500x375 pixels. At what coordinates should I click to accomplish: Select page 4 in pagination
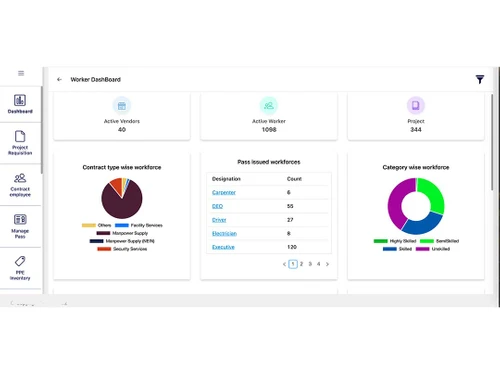319,264
